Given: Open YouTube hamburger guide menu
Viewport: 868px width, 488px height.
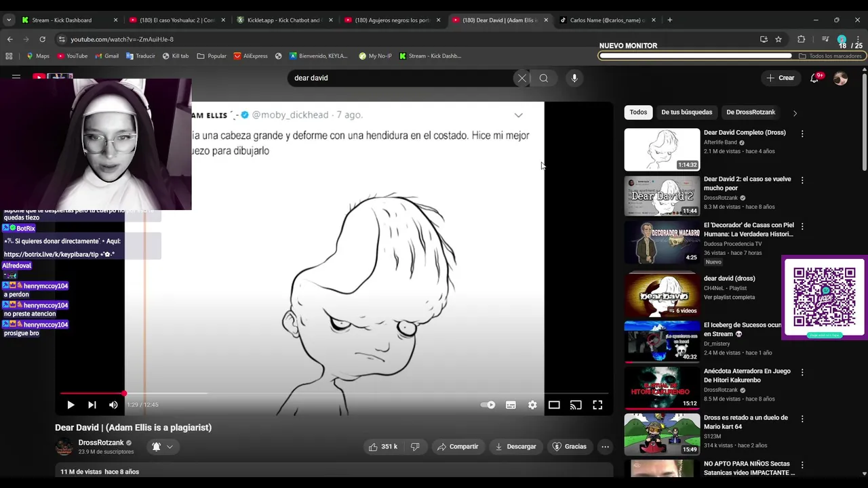Looking at the screenshot, I should point(16,78).
